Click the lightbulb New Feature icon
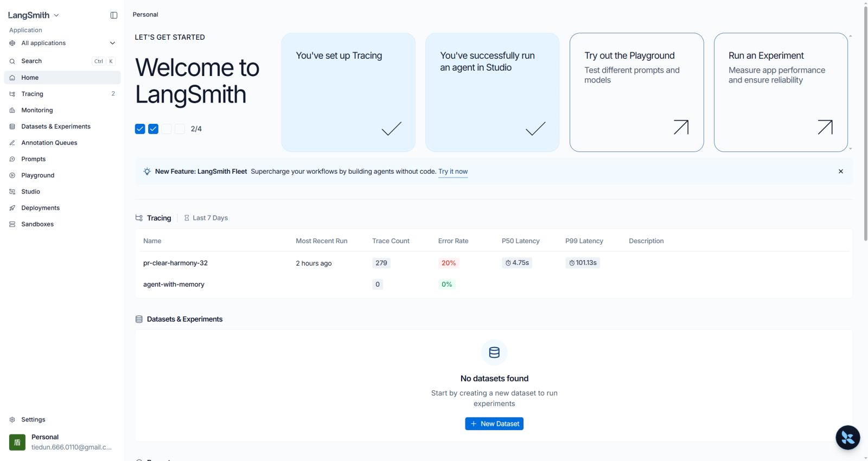Image resolution: width=868 pixels, height=461 pixels. click(147, 172)
